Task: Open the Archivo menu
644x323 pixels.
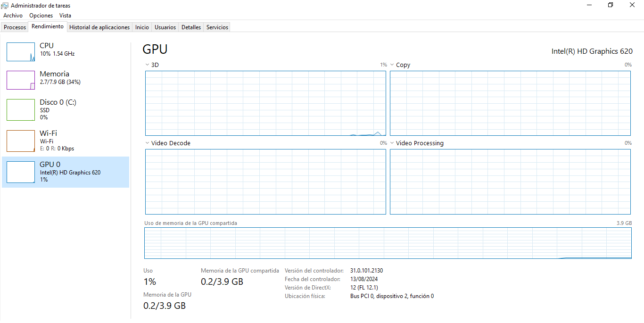Action: click(13, 16)
